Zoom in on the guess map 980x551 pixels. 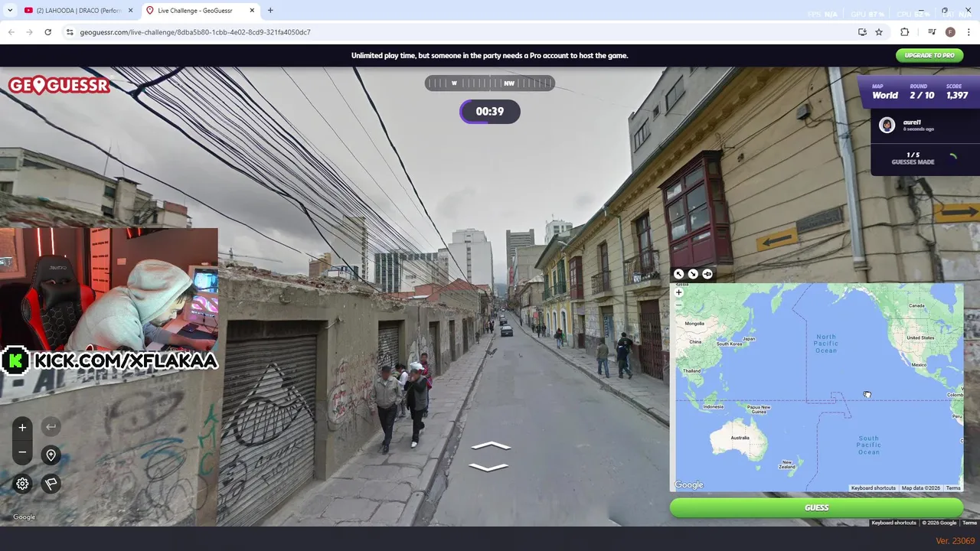pyautogui.click(x=678, y=292)
